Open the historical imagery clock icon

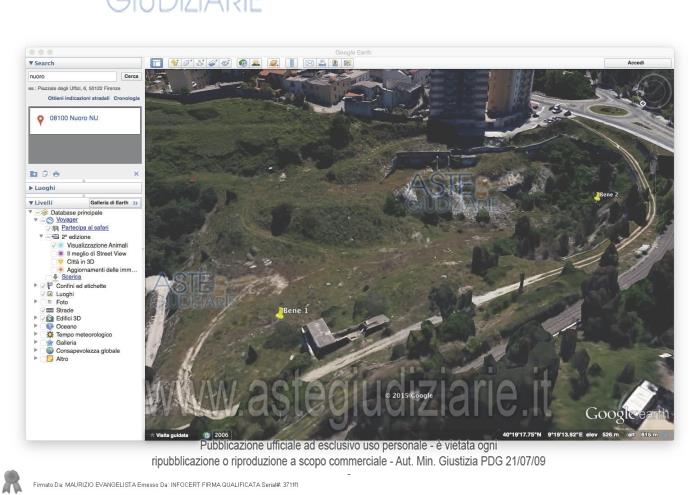(x=243, y=62)
